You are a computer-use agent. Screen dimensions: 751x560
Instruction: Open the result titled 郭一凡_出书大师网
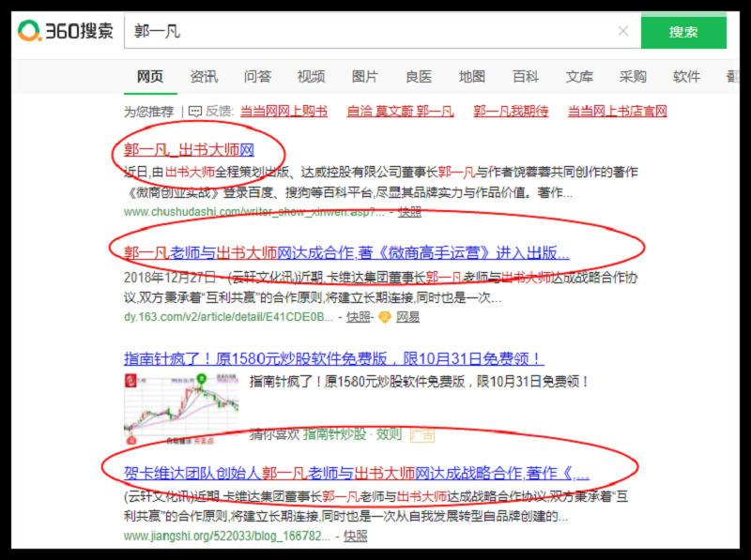189,149
